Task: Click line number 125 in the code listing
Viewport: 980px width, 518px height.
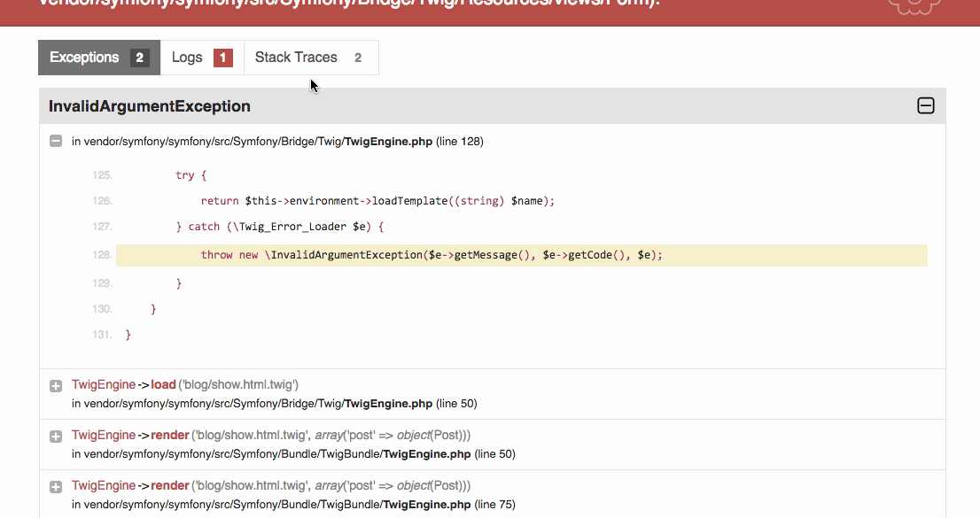Action: [x=102, y=174]
